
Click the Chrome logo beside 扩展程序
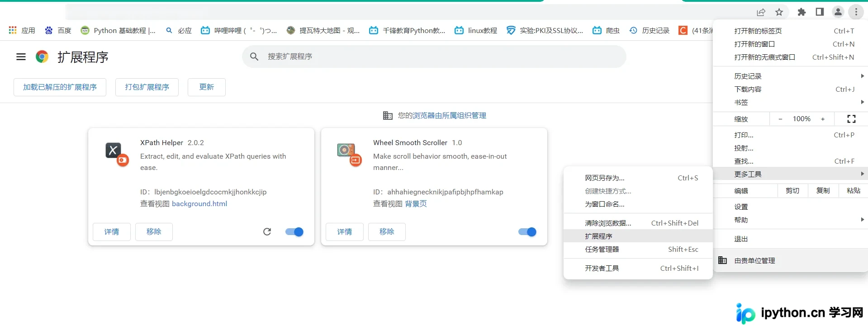[42, 57]
